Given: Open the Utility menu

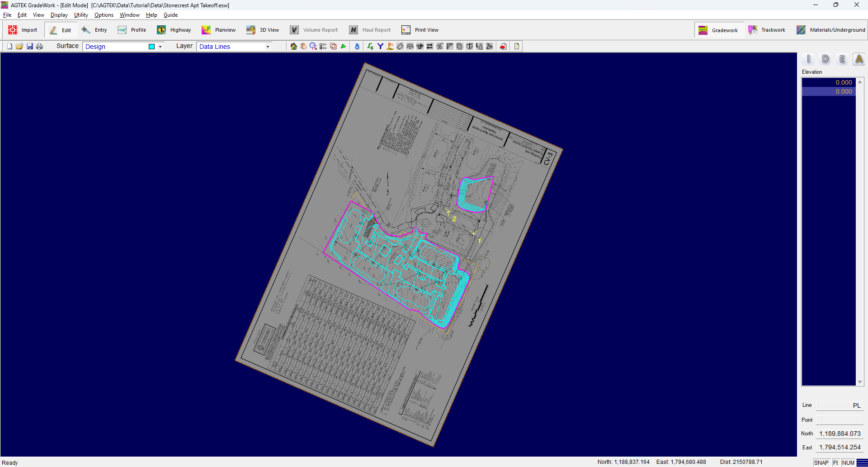Looking at the screenshot, I should [81, 15].
